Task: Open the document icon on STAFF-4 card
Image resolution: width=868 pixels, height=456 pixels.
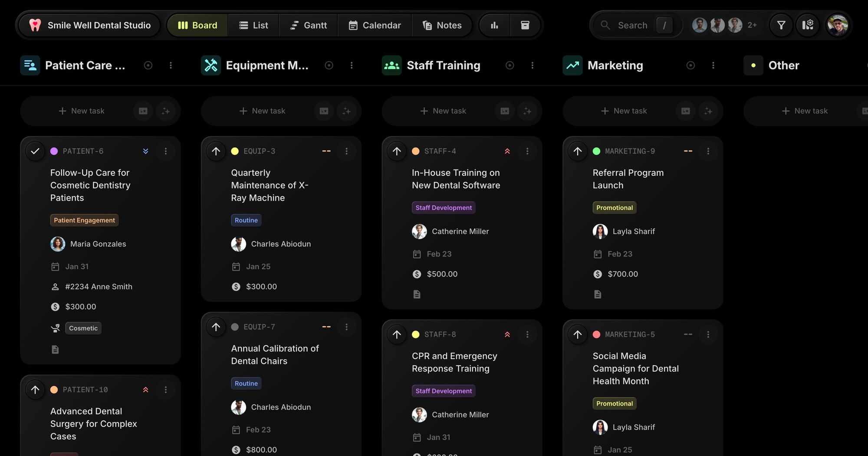Action: 417,294
